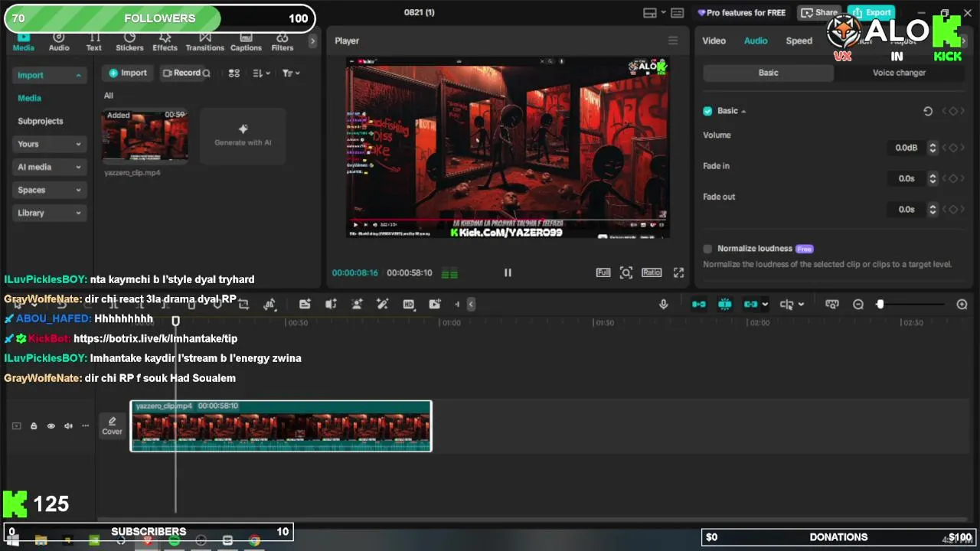Hide the video track with eye icon
This screenshot has width=980, height=551.
[x=51, y=426]
